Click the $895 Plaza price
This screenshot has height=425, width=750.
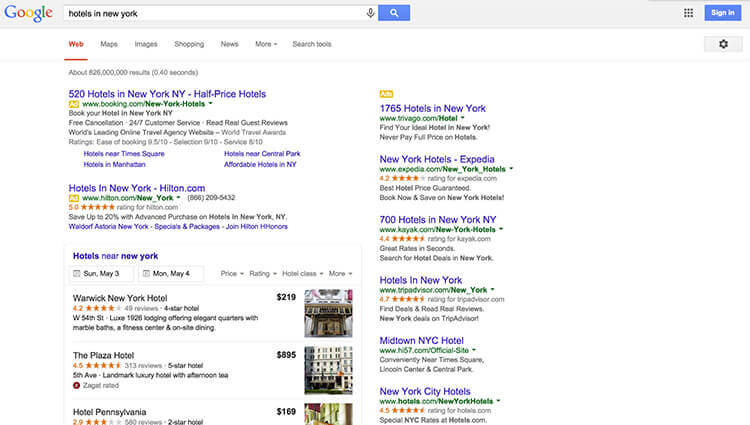pyautogui.click(x=286, y=355)
